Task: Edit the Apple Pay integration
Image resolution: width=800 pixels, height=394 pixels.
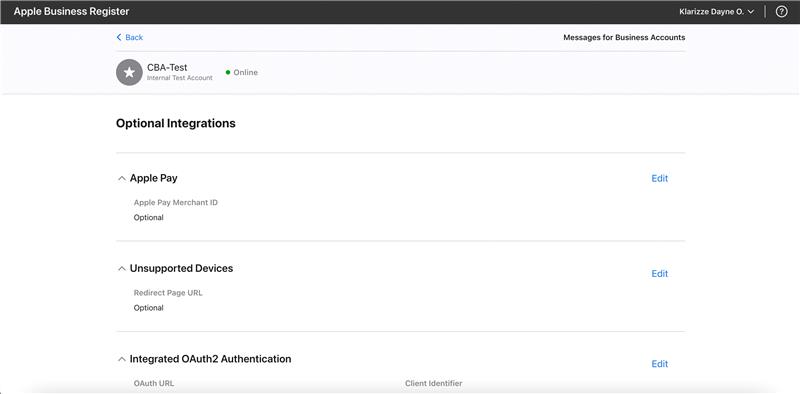Action: [660, 178]
